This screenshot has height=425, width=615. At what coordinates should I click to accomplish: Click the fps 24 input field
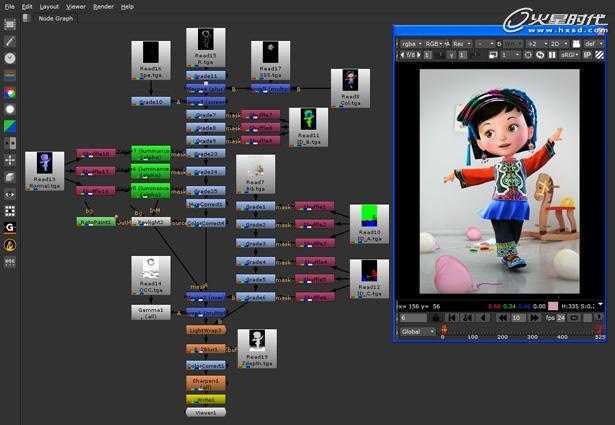(561, 318)
